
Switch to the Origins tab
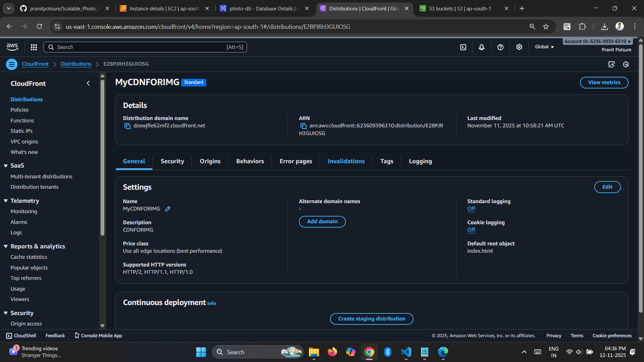click(x=210, y=161)
